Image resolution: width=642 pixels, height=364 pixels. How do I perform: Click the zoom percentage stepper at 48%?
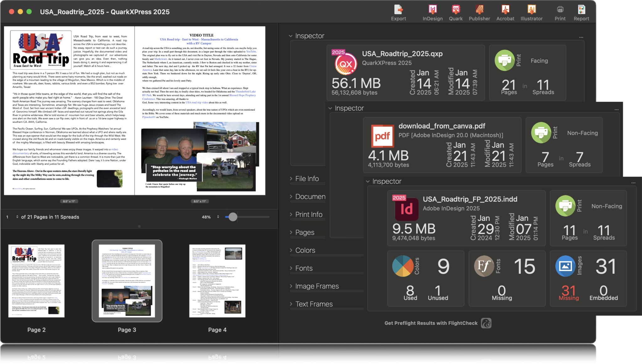click(218, 217)
